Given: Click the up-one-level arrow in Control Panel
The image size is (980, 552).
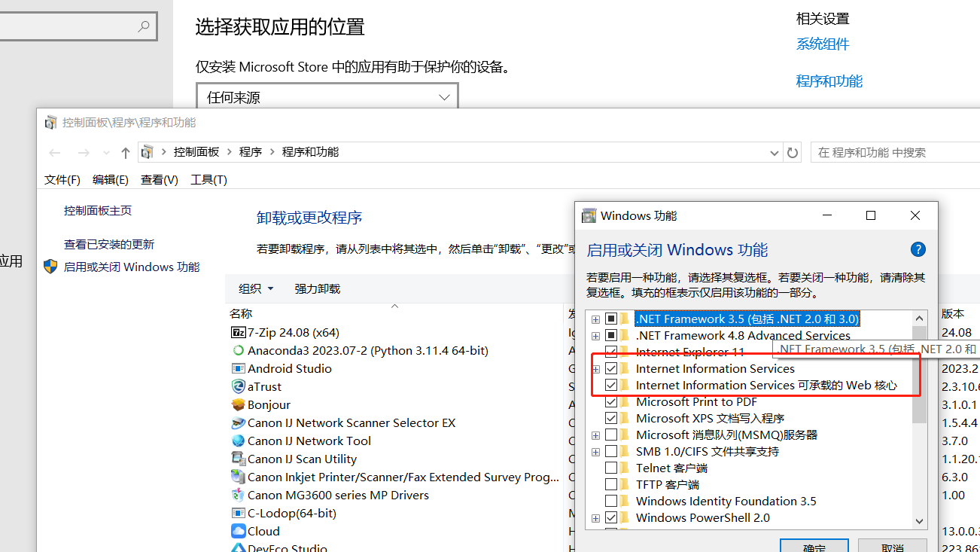Looking at the screenshot, I should pyautogui.click(x=126, y=153).
